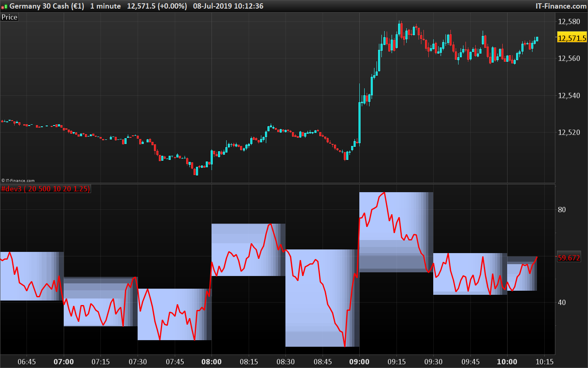Click the 07:15 time axis label

100,362
